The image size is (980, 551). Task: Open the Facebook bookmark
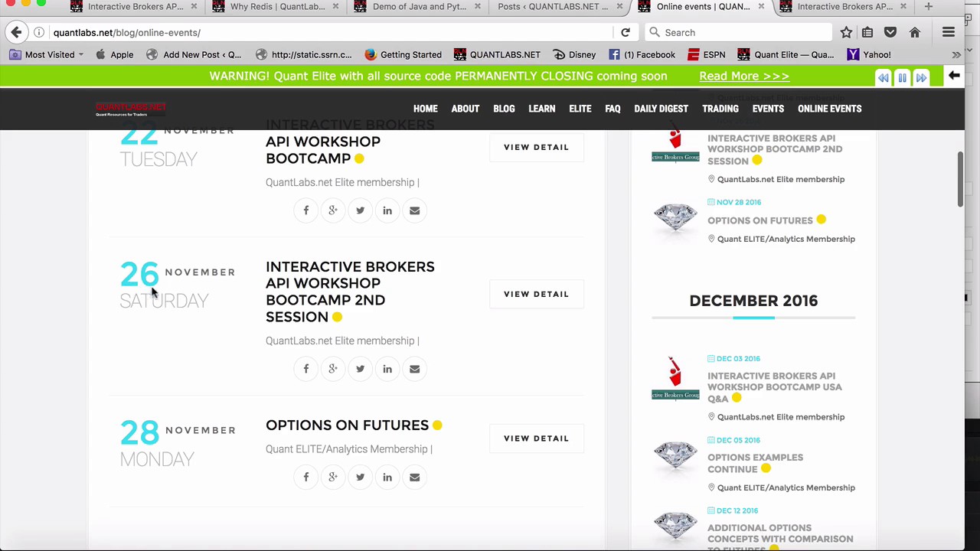[642, 54]
